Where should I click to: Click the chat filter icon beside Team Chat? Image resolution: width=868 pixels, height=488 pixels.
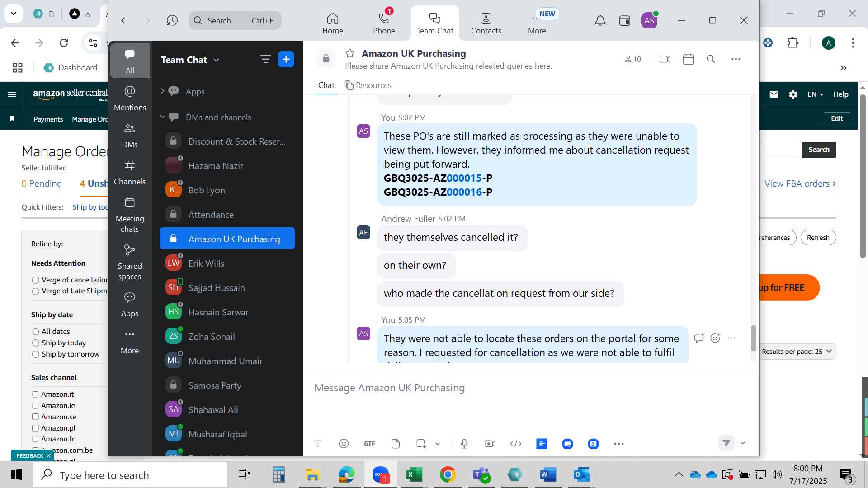pos(265,59)
